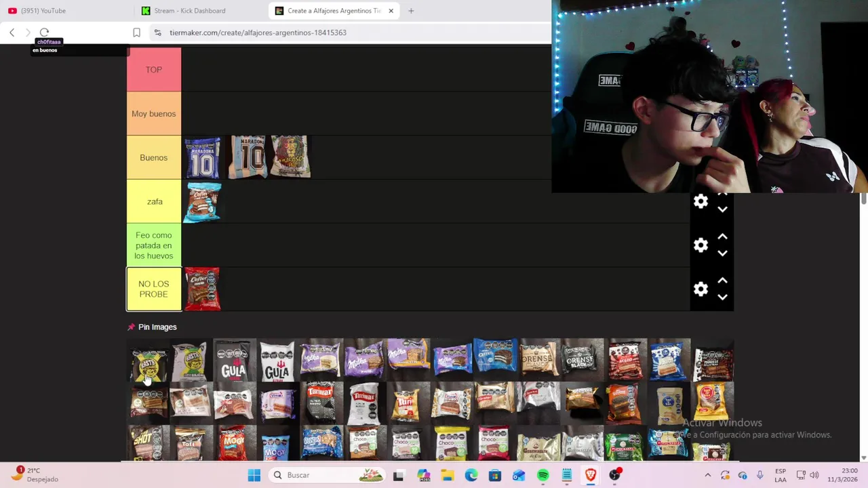This screenshot has height=488, width=868.
Task: Select lion-faced alfajor in Buenos row
Action: [290, 157]
